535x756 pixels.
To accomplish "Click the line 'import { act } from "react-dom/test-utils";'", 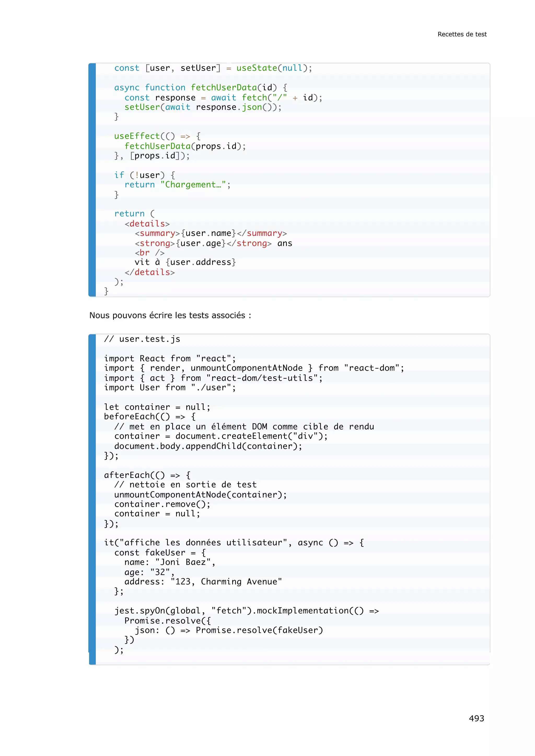I will (x=213, y=378).
